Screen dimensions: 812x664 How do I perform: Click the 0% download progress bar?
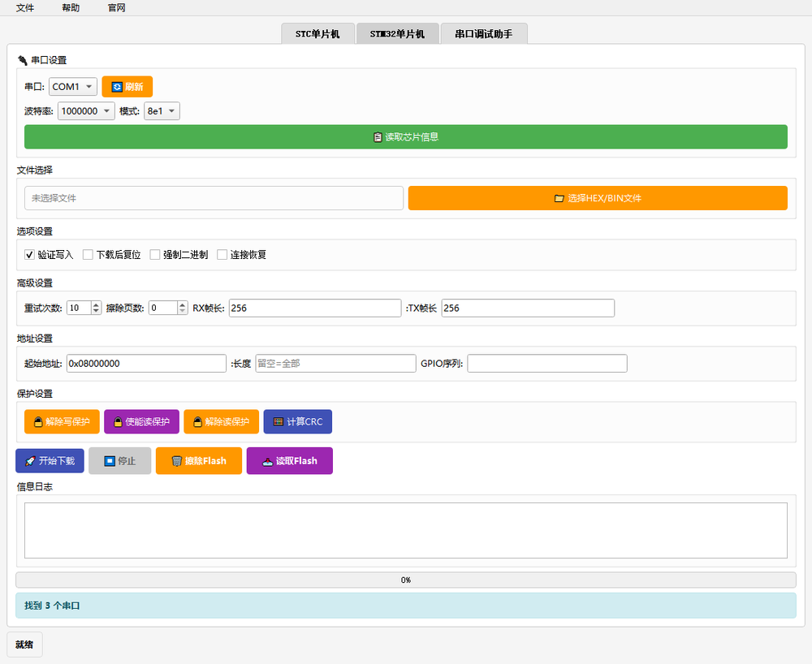point(405,580)
